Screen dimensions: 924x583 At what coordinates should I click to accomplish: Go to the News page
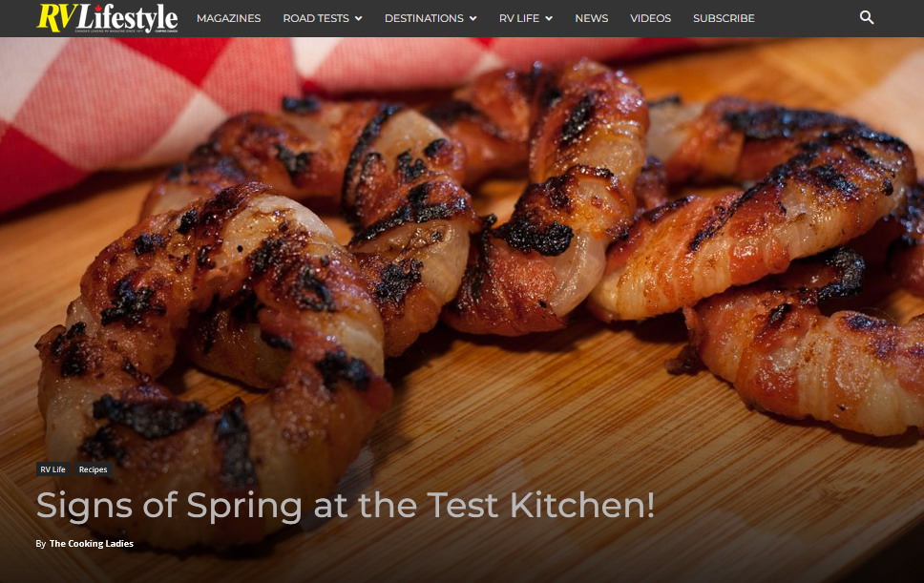tap(592, 18)
